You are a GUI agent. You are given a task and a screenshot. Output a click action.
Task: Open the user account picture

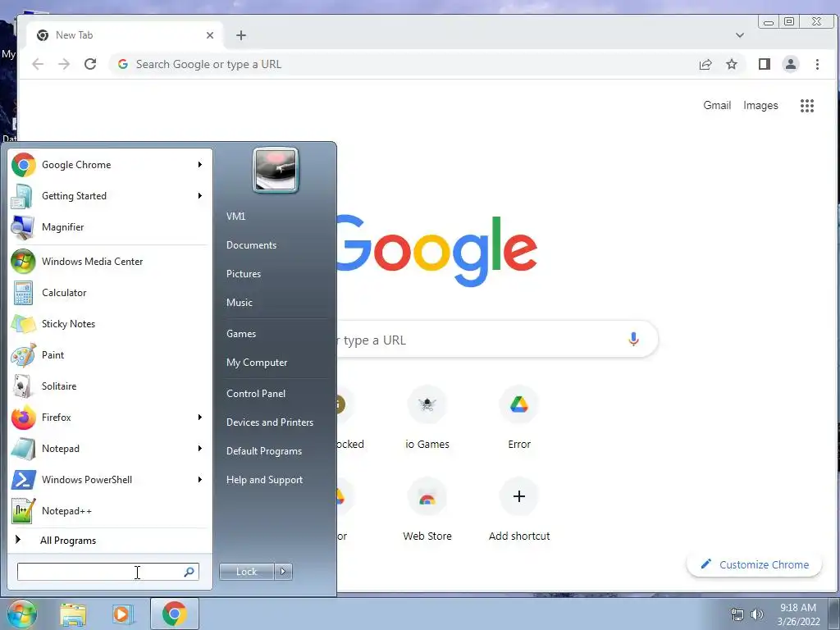(x=276, y=170)
